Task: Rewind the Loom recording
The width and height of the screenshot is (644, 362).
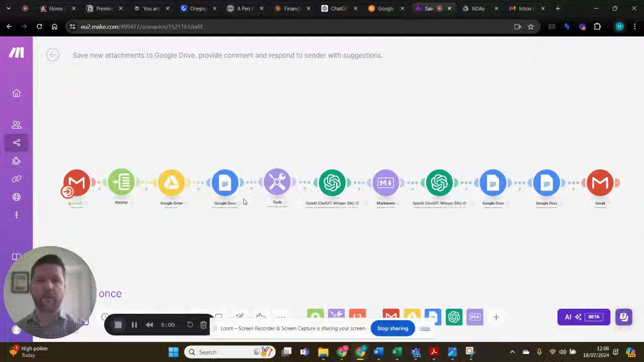Action: point(149,325)
